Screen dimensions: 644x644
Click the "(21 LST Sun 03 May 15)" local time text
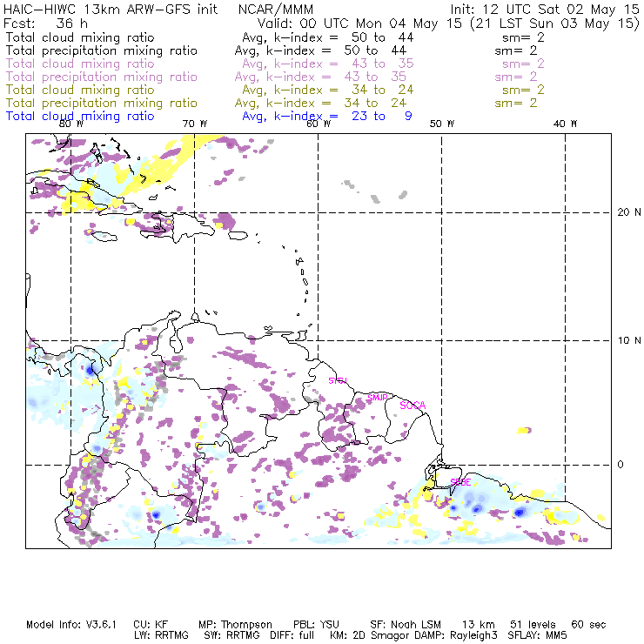(554, 23)
